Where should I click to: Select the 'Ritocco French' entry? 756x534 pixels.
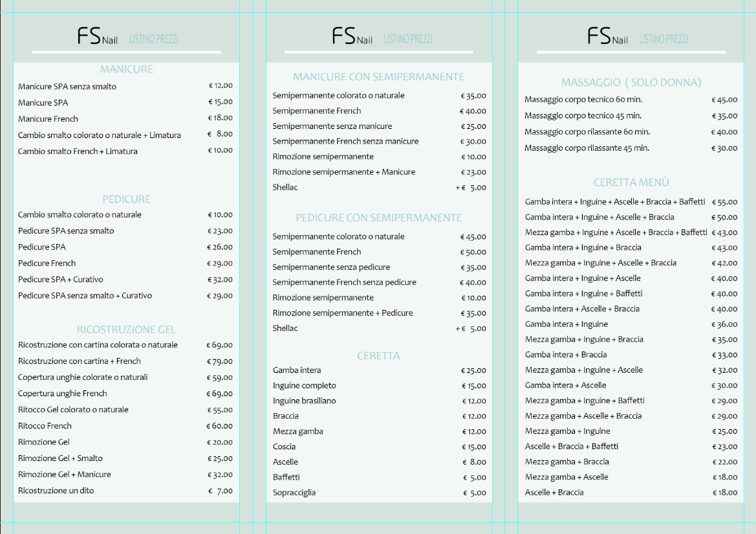tap(45, 425)
